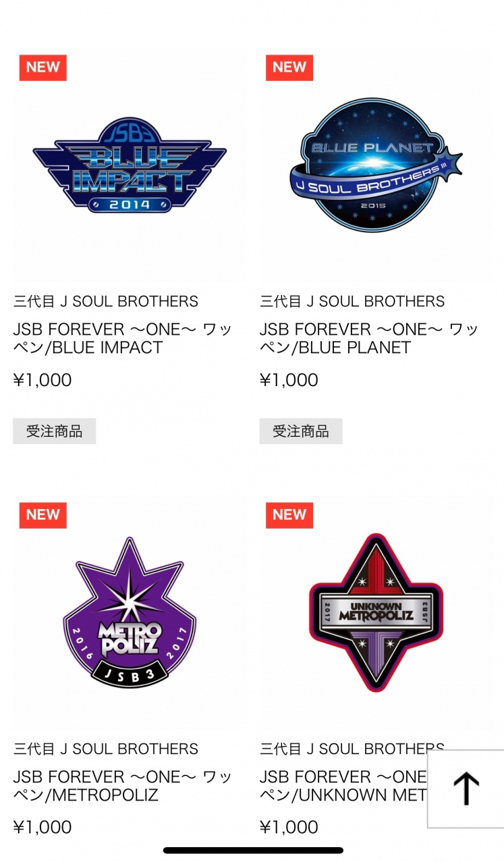
Task: Click NEW badge on UNKNOWN METROPOLIZ item
Action: tap(289, 515)
